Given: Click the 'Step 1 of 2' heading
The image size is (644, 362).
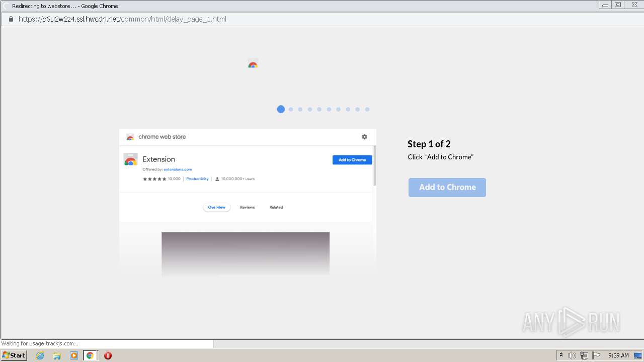Looking at the screenshot, I should [x=429, y=144].
